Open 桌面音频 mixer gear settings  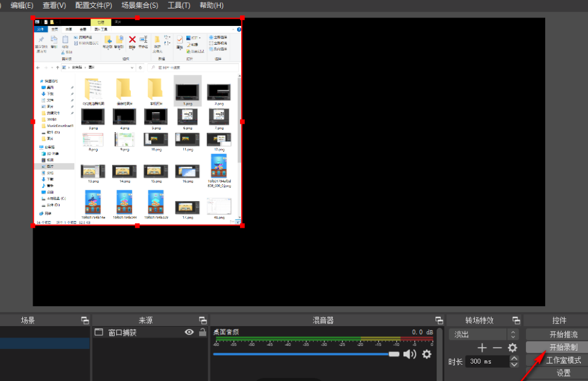427,354
